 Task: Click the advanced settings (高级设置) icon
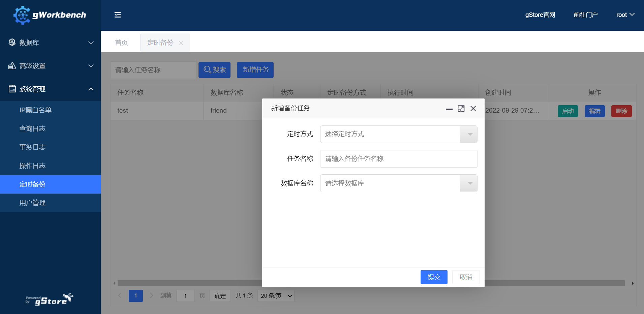click(12, 66)
